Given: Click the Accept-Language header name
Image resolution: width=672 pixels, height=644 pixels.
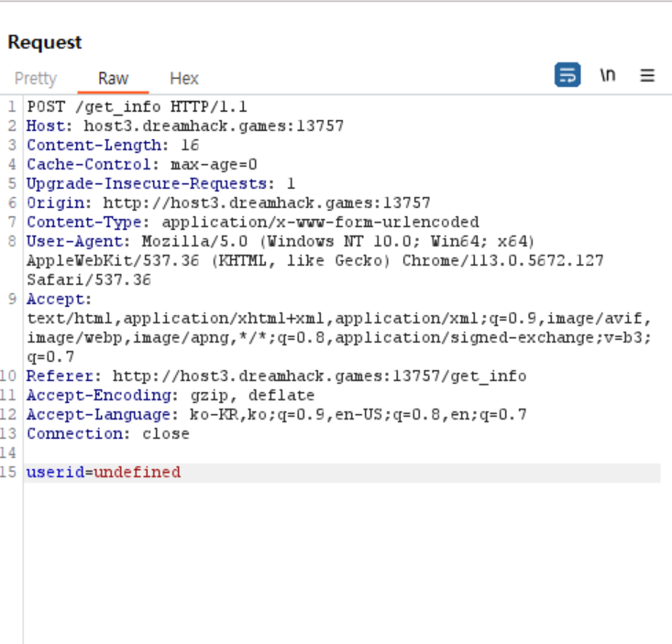Looking at the screenshot, I should pyautogui.click(x=99, y=414).
